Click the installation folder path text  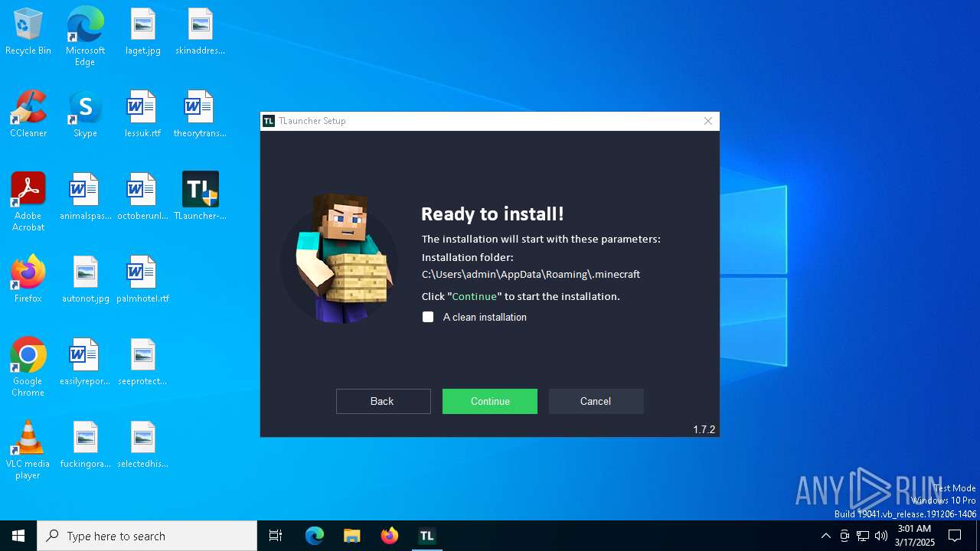point(531,274)
